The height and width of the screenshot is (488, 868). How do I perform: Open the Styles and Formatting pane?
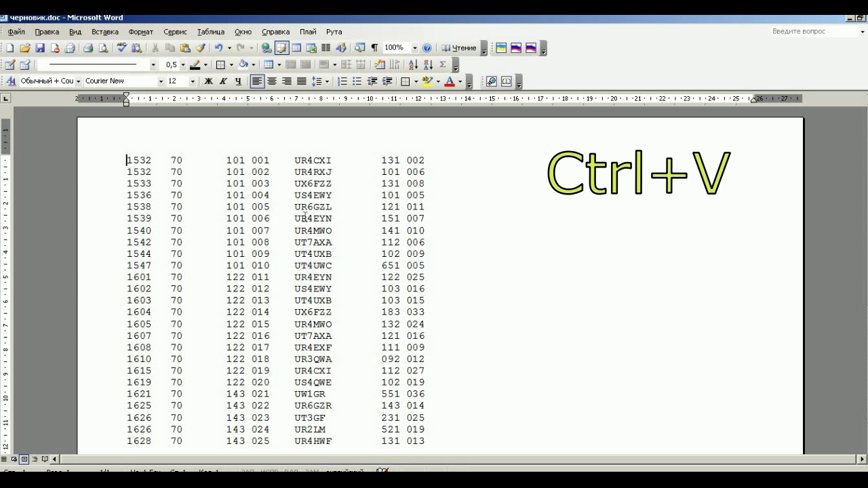10,81
